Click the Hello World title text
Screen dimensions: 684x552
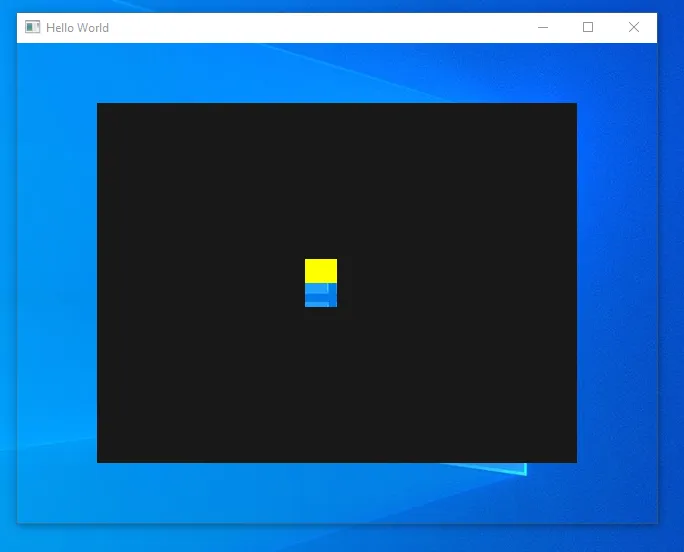[78, 27]
